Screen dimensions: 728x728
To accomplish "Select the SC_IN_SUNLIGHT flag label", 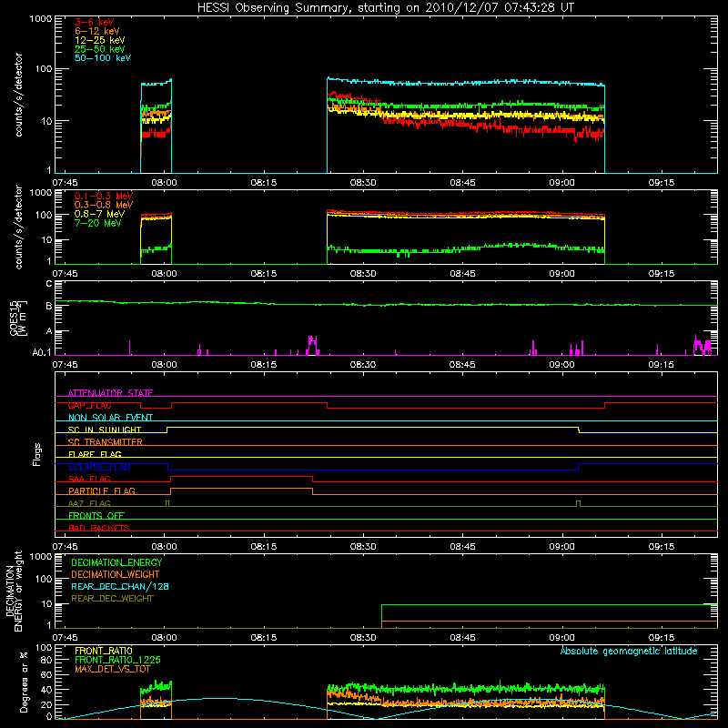I will point(105,430).
